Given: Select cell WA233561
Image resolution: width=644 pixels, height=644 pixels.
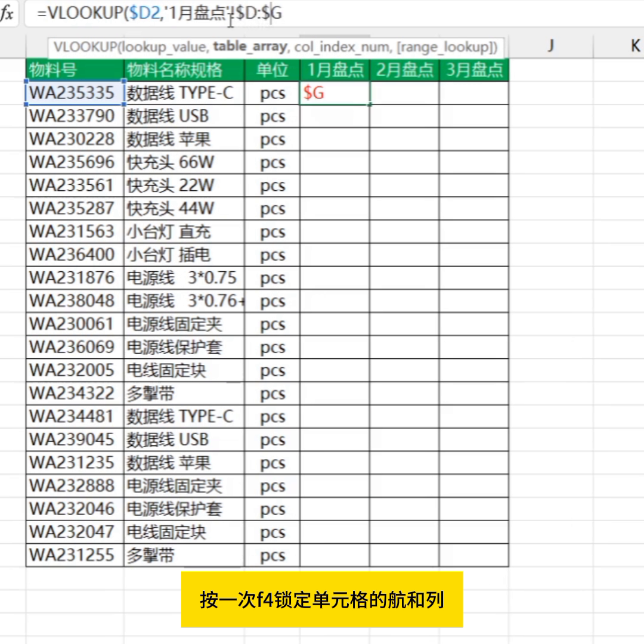Looking at the screenshot, I should pos(75,185).
